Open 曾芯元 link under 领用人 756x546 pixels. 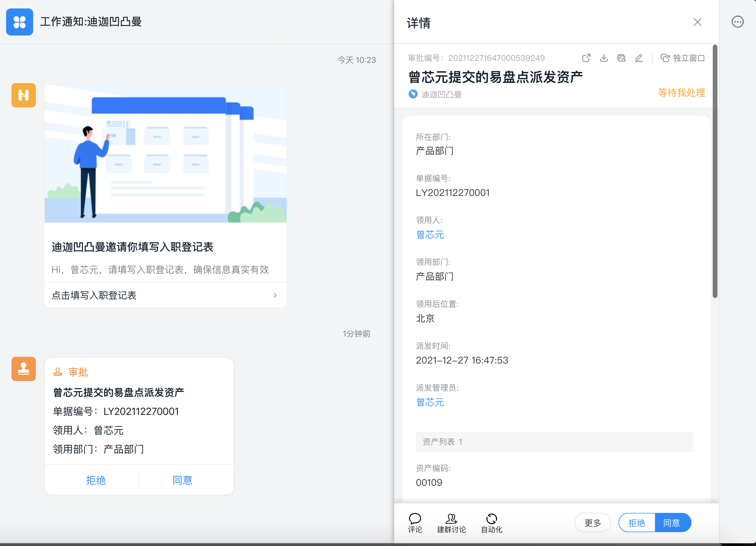click(430, 234)
